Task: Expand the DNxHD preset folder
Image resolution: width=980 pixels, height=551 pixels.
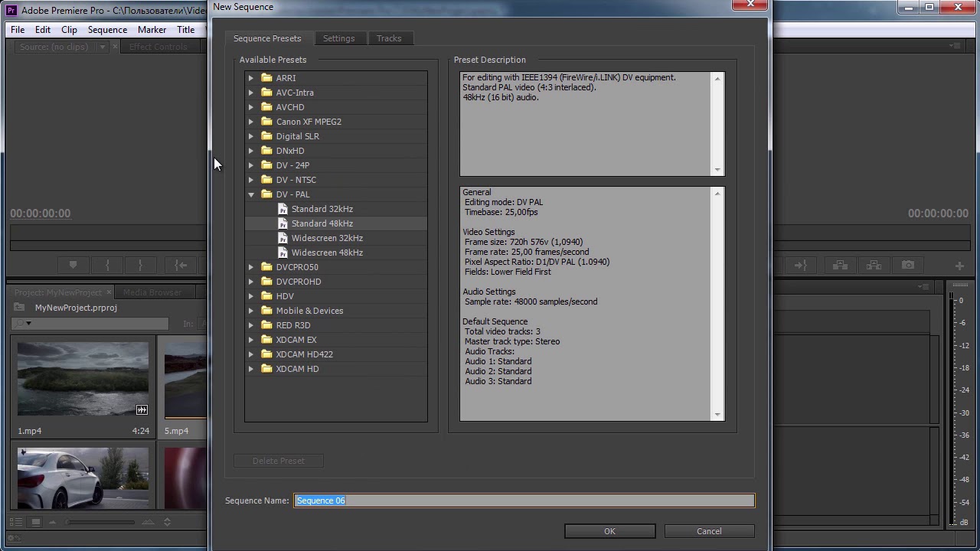Action: [x=251, y=151]
